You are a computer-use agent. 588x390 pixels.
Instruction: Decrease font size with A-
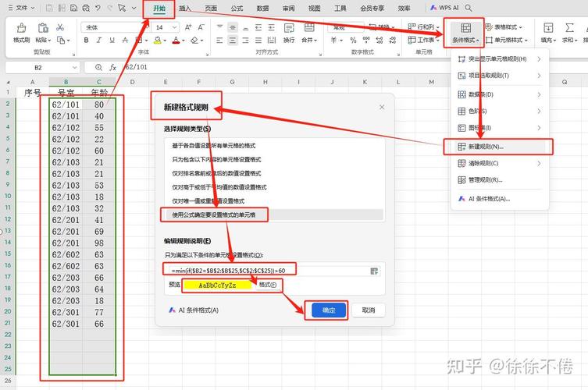(201, 27)
